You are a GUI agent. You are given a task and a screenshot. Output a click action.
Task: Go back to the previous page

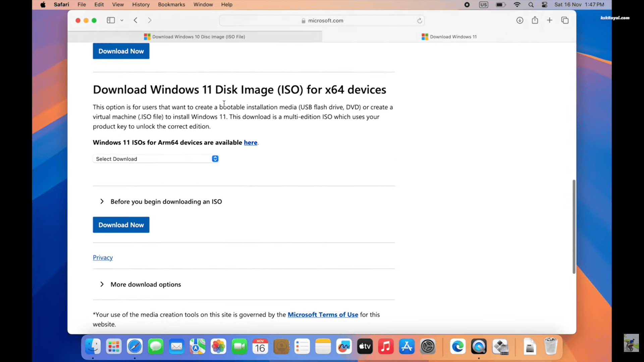[136, 20]
